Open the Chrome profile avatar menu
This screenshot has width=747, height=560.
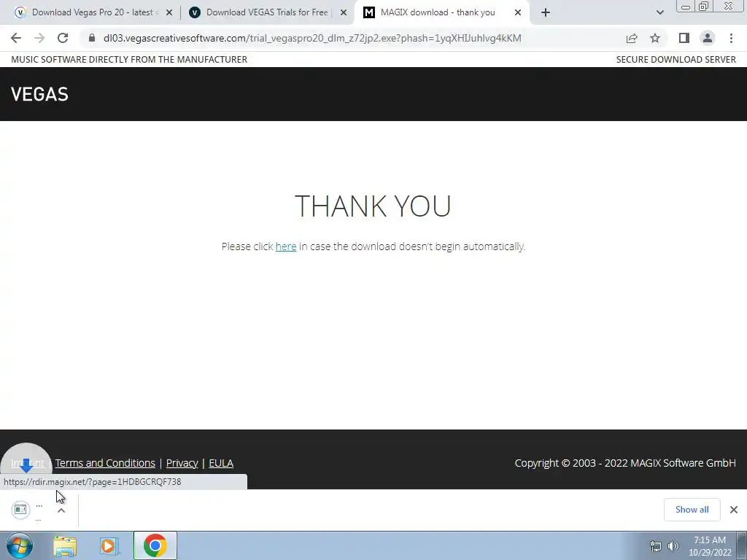click(708, 38)
